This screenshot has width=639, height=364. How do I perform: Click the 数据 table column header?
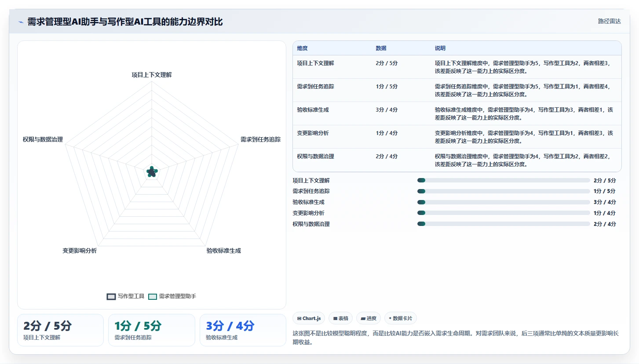point(381,48)
